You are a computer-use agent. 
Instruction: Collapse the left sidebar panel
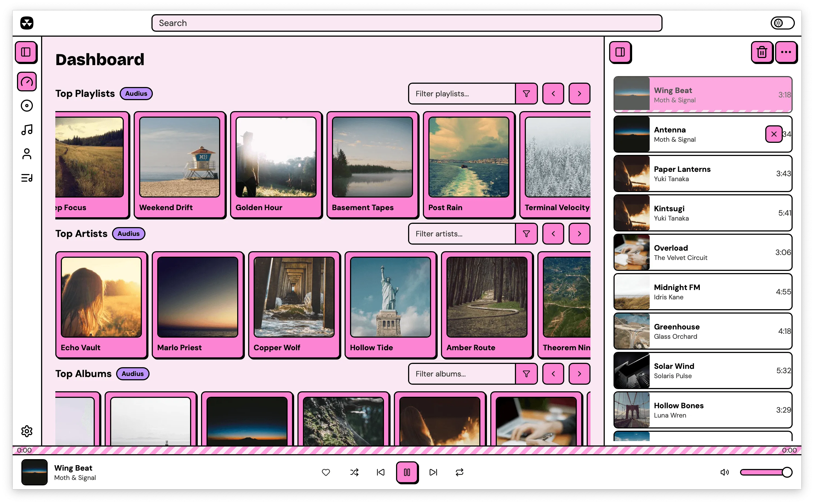(26, 52)
